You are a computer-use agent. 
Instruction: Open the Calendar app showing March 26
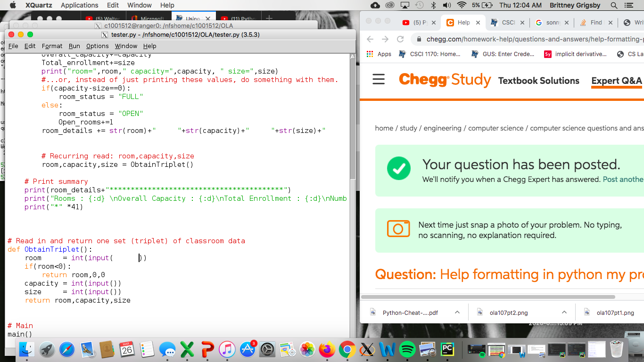pos(126,349)
